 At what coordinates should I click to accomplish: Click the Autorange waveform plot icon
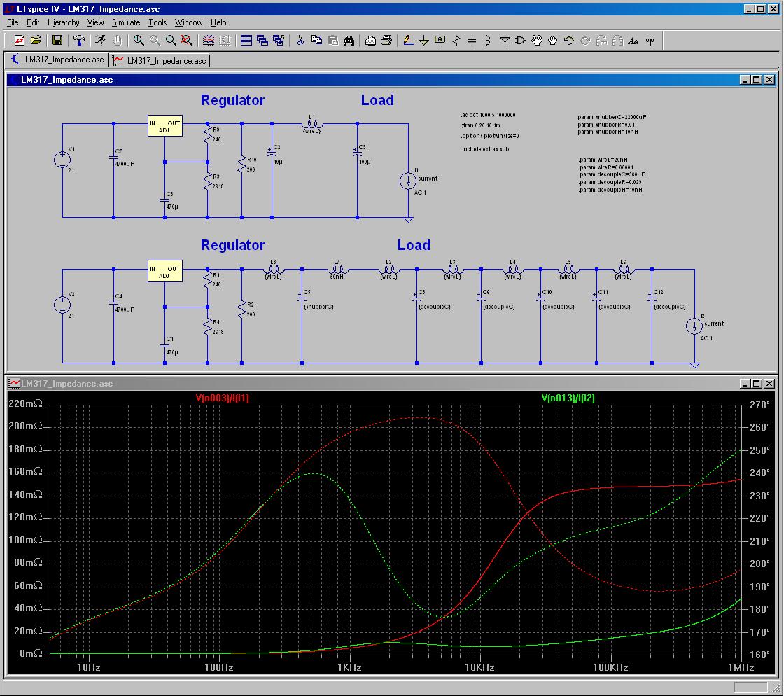click(x=209, y=41)
